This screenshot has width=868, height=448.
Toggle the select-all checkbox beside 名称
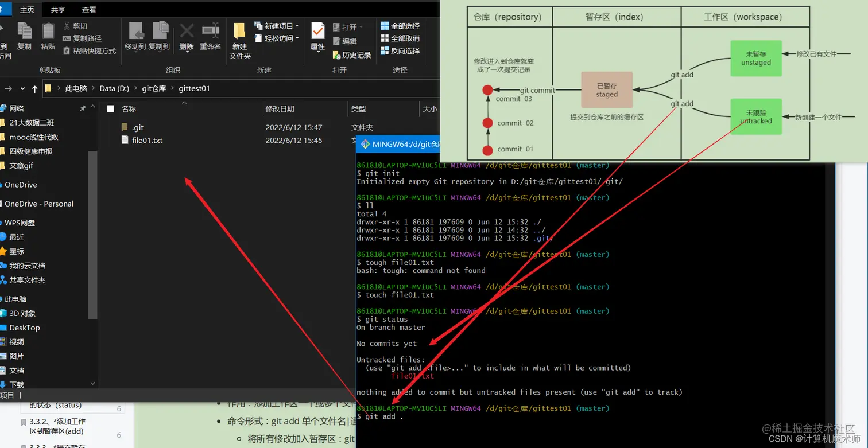point(110,109)
